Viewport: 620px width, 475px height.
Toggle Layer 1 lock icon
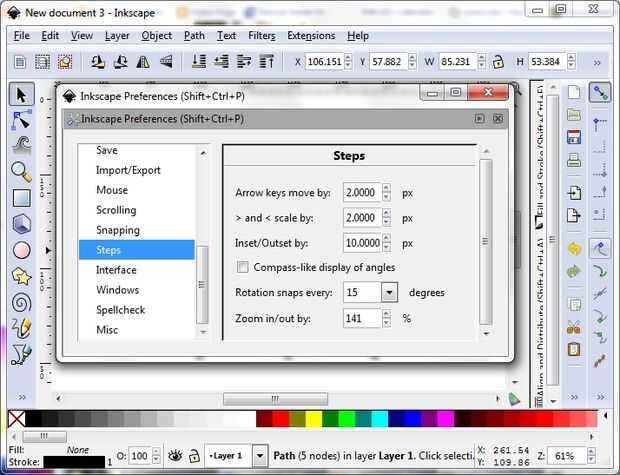pos(194,456)
